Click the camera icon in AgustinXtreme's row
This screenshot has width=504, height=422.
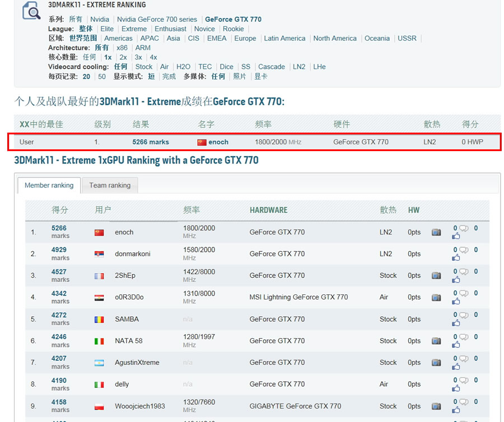pyautogui.click(x=436, y=363)
